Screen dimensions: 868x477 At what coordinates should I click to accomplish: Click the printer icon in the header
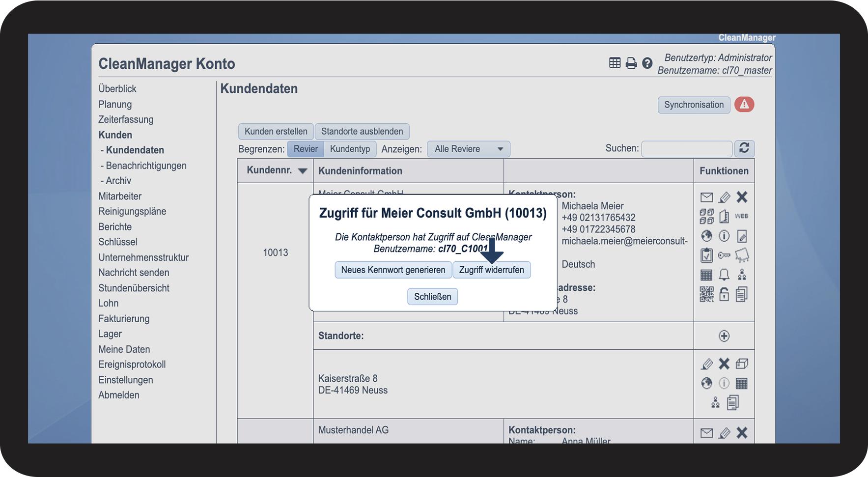tap(631, 63)
